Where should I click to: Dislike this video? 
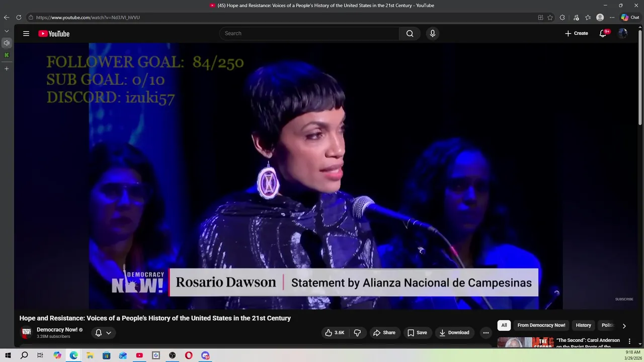tap(357, 332)
